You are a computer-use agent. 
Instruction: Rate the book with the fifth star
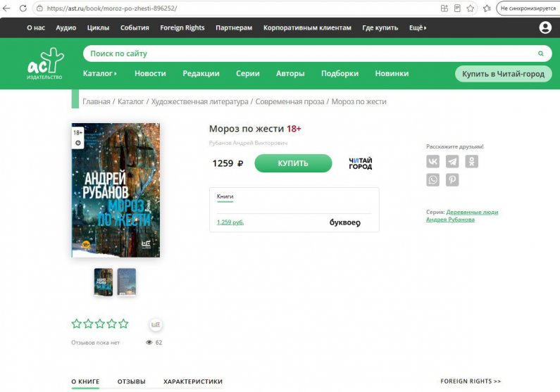[123, 324]
